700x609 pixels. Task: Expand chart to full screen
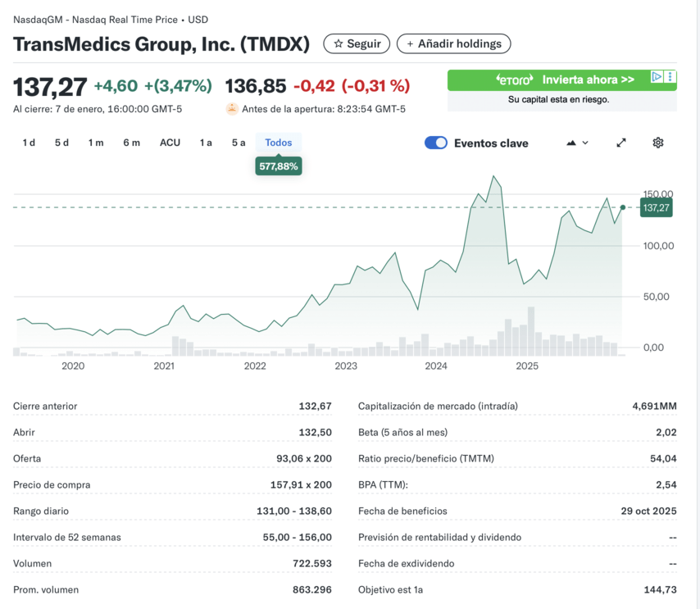[x=621, y=143]
